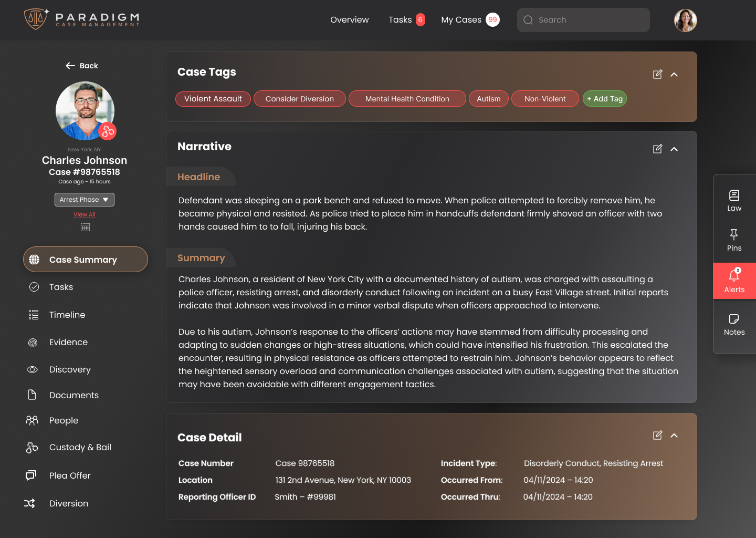This screenshot has width=756, height=538.
Task: Click the Add Tag button
Action: tap(605, 99)
